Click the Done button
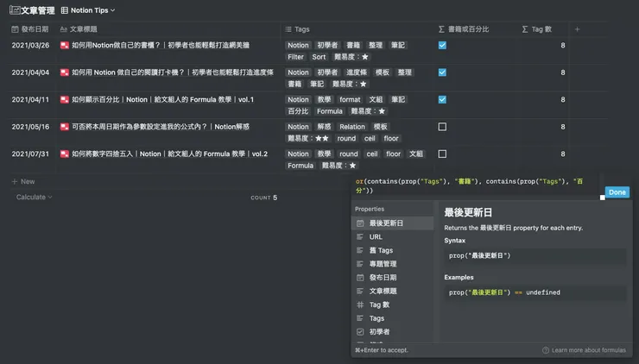This screenshot has height=364, width=639. click(617, 192)
